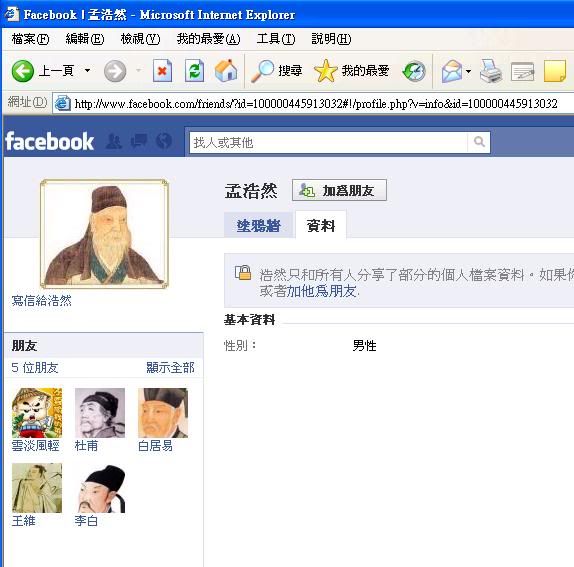Click the Print icon
The width and height of the screenshot is (574, 567).
pos(491,71)
